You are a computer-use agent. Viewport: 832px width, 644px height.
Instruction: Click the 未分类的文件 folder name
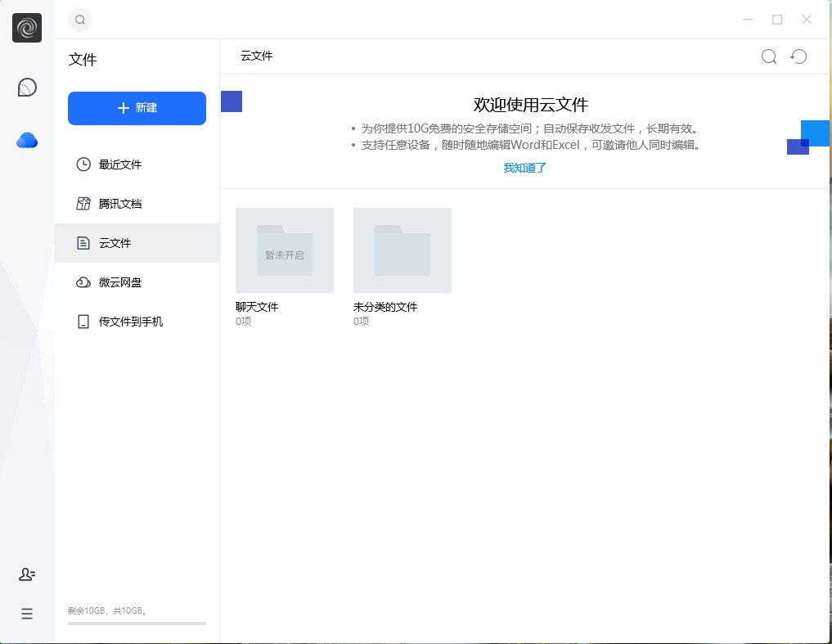[385, 307]
